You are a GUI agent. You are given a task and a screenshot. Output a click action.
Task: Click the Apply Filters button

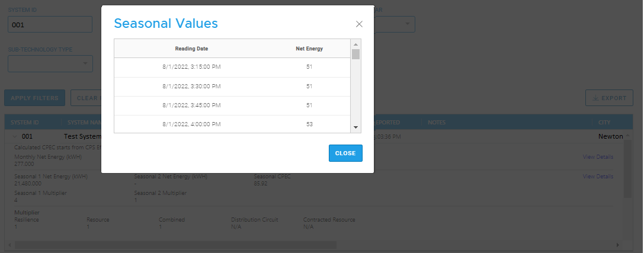34,98
